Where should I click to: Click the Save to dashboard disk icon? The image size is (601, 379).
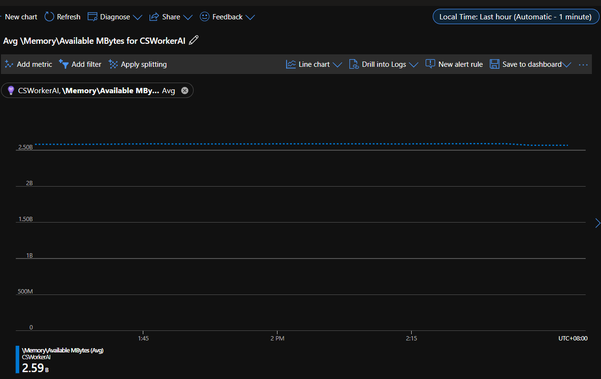pos(494,64)
